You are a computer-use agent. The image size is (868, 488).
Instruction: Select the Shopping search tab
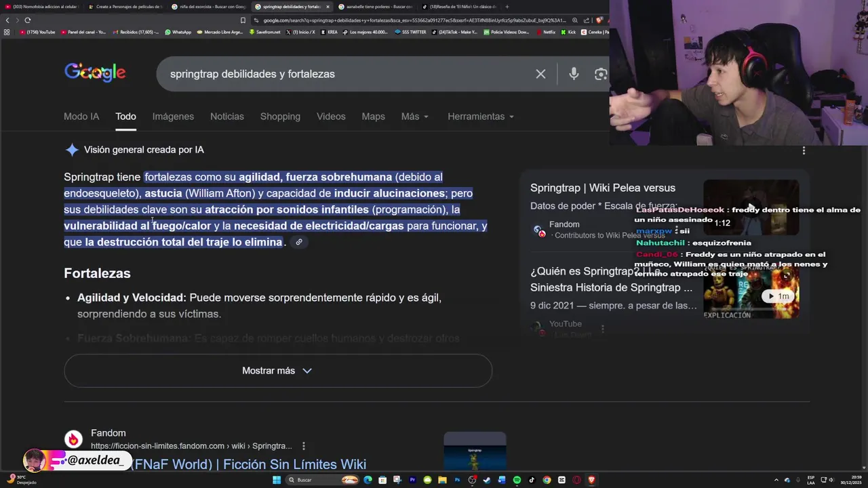click(x=280, y=117)
